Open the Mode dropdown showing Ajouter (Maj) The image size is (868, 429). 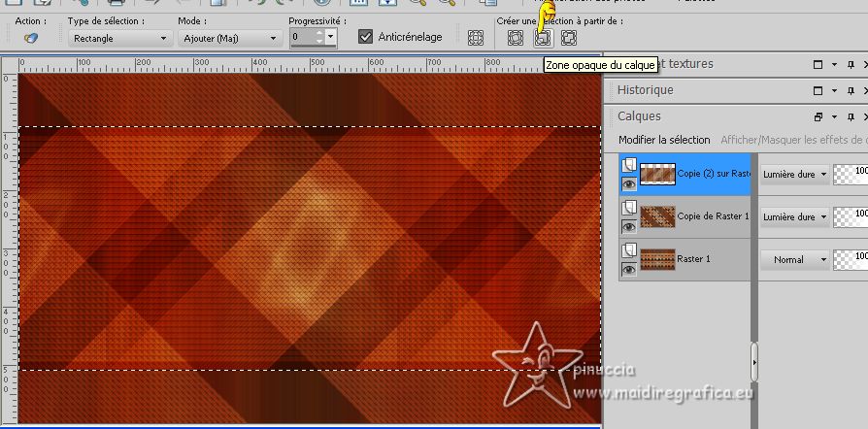click(230, 38)
